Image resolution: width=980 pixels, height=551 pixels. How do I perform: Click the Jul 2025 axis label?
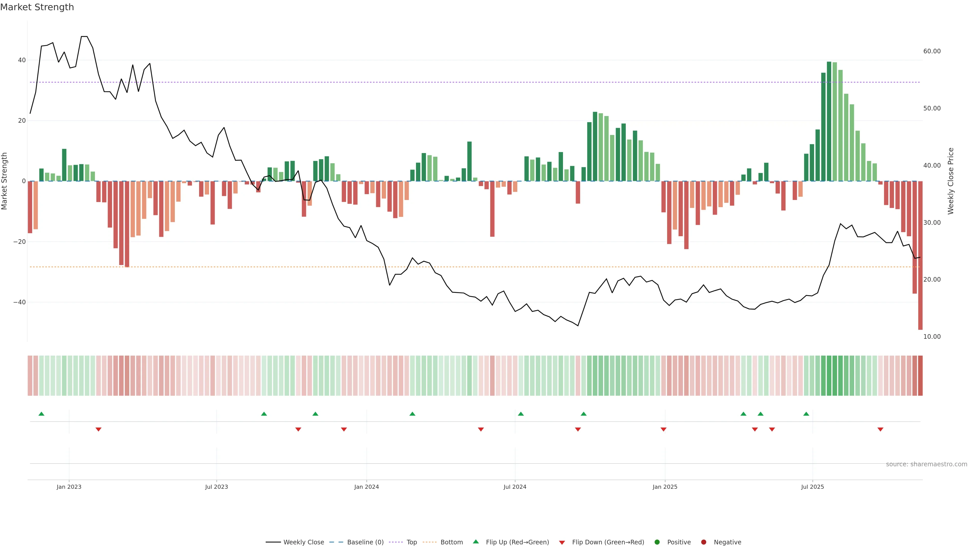point(812,487)
